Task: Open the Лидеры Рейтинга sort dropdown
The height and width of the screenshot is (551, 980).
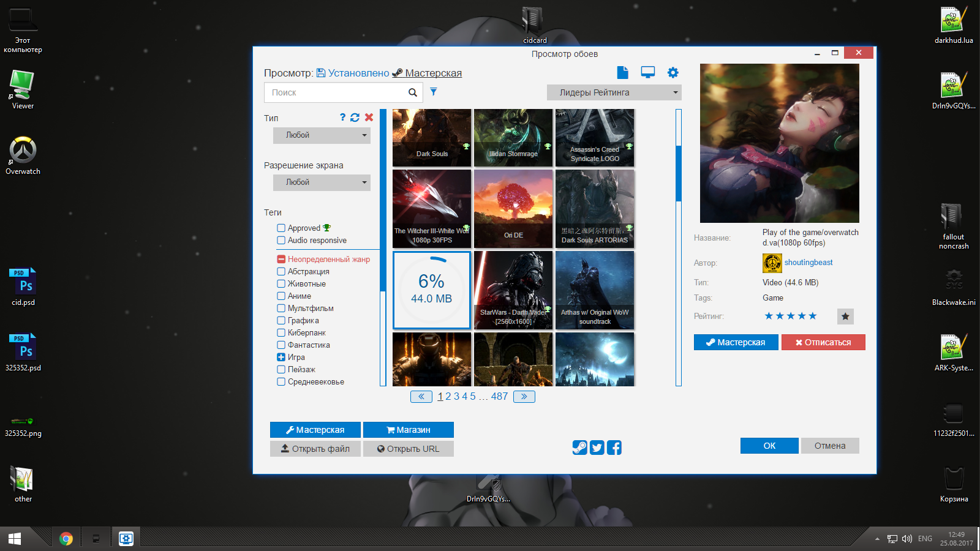Action: (x=614, y=92)
